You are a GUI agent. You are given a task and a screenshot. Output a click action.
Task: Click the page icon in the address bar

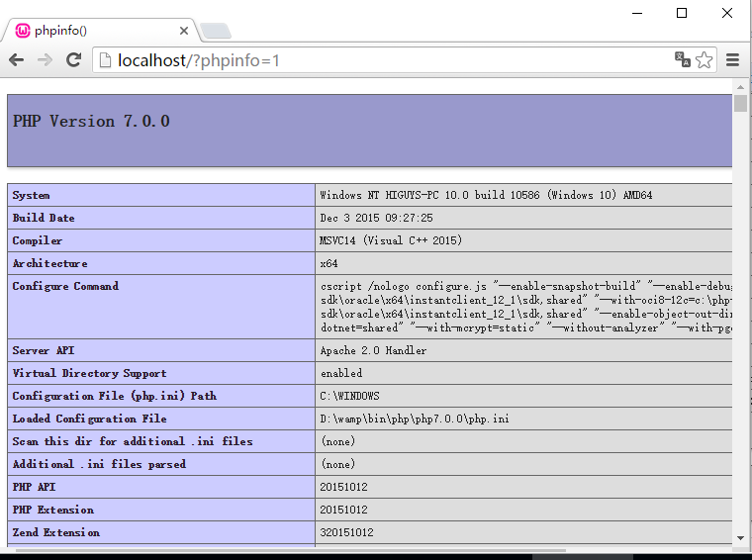click(105, 60)
